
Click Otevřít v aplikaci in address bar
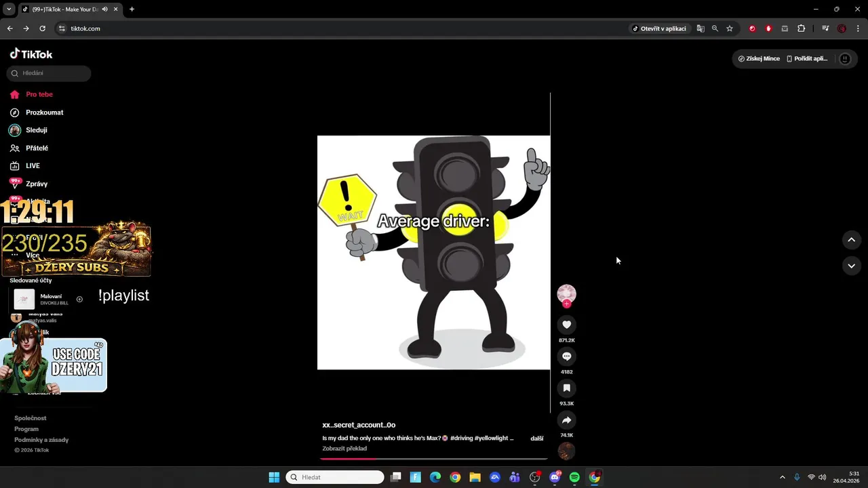pos(659,28)
